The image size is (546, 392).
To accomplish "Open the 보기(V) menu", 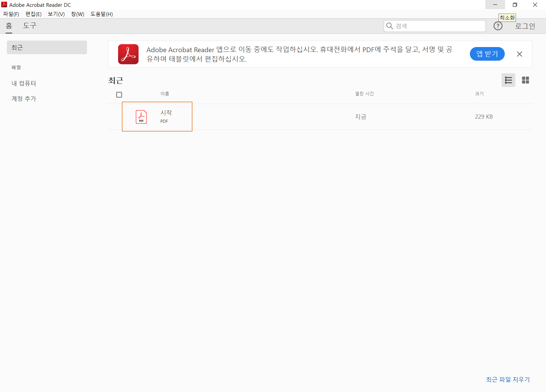I will [56, 14].
